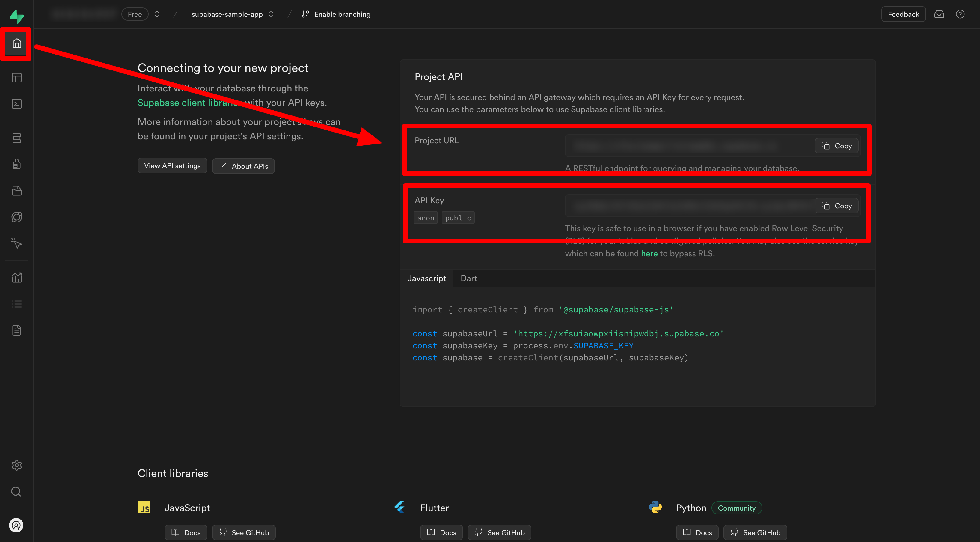This screenshot has width=980, height=542.
Task: Click the supabaseUrl string in code
Action: point(618,334)
